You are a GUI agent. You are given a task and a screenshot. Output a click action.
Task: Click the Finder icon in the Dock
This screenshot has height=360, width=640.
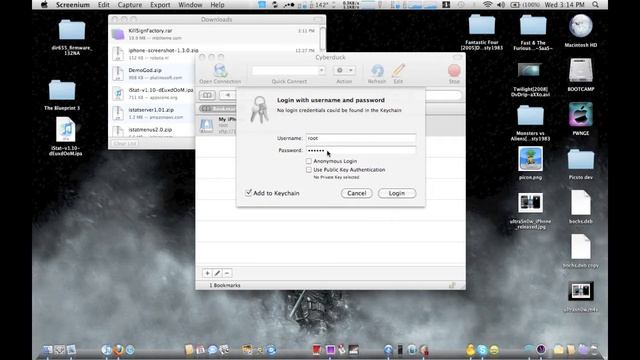(47, 350)
